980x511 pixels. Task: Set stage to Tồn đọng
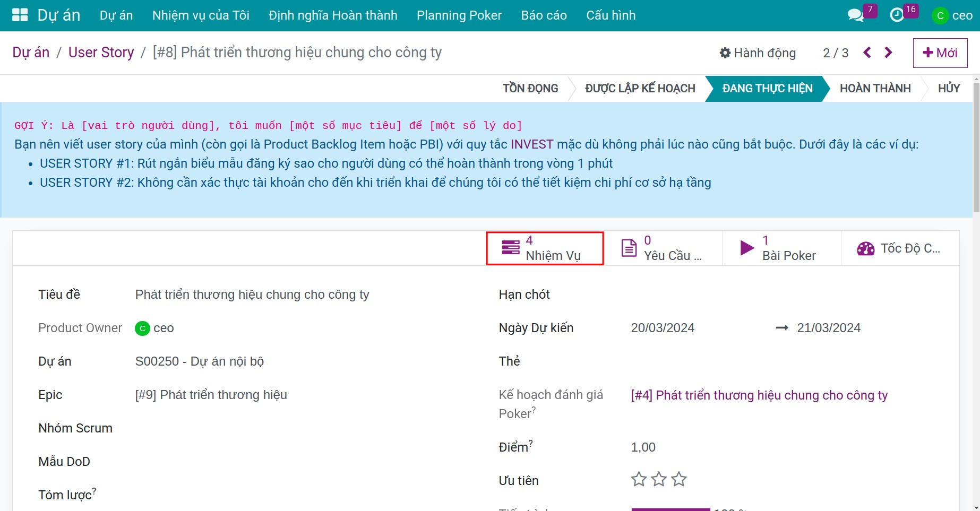(x=530, y=88)
